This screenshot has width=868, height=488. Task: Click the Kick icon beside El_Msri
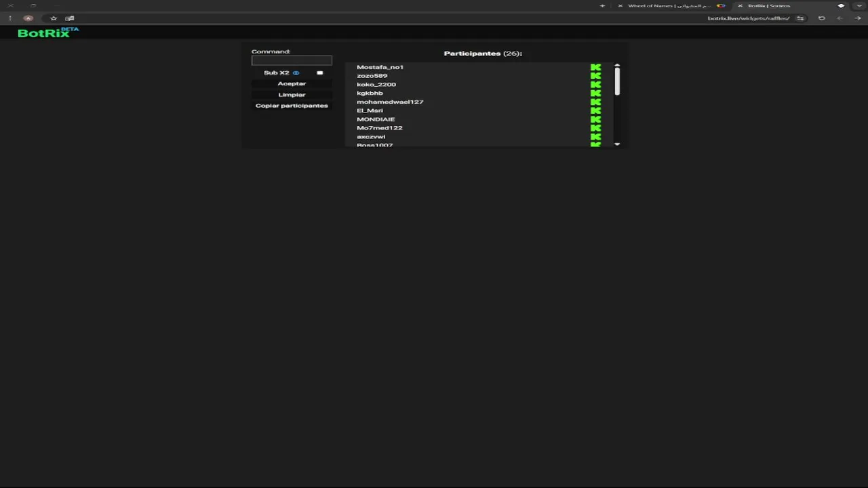click(x=595, y=110)
